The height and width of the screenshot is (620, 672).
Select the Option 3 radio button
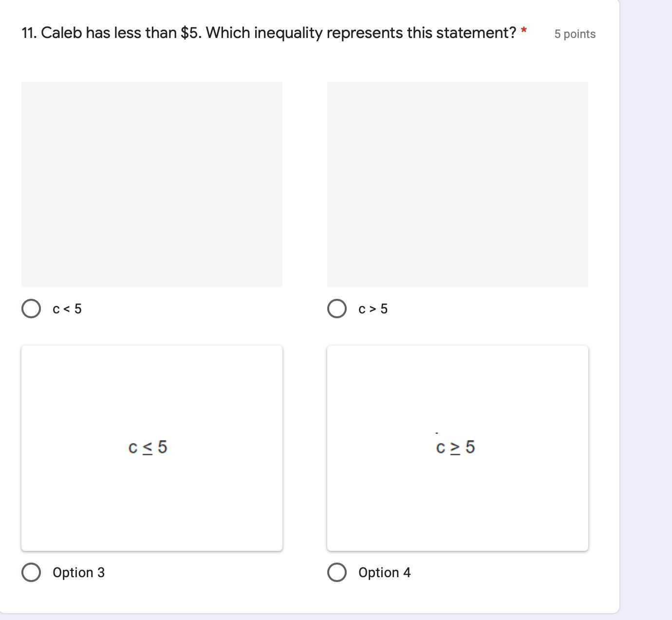tap(31, 572)
